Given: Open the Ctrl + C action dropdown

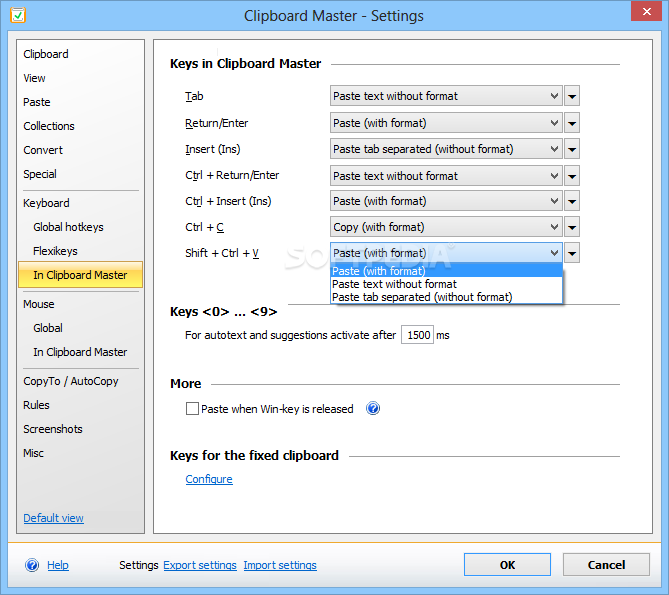Looking at the screenshot, I should [446, 227].
